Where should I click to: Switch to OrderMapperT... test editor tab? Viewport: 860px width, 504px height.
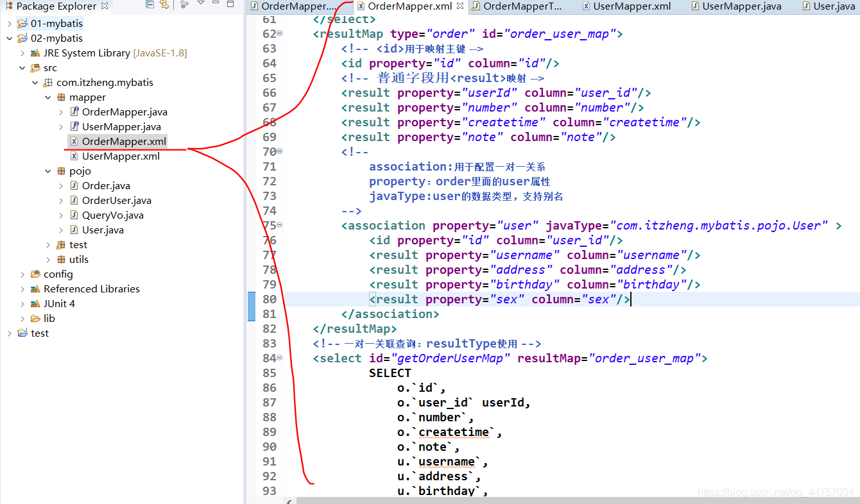click(x=522, y=6)
